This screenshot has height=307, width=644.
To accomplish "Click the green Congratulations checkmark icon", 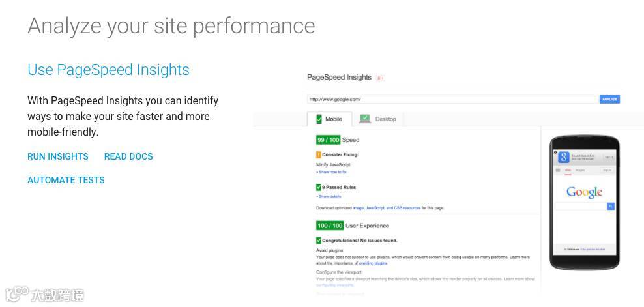I will 319,241.
